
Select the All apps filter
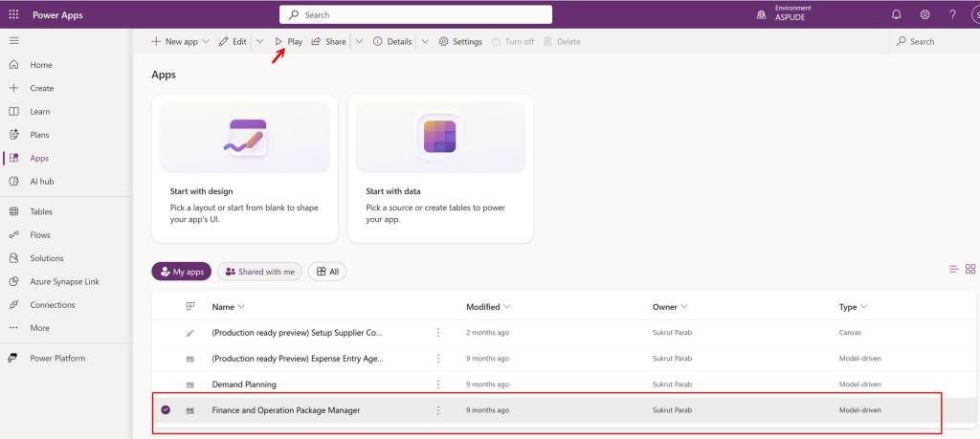327,272
